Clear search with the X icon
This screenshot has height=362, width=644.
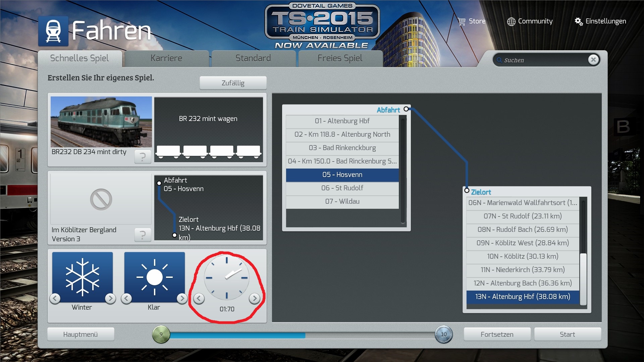pyautogui.click(x=593, y=60)
